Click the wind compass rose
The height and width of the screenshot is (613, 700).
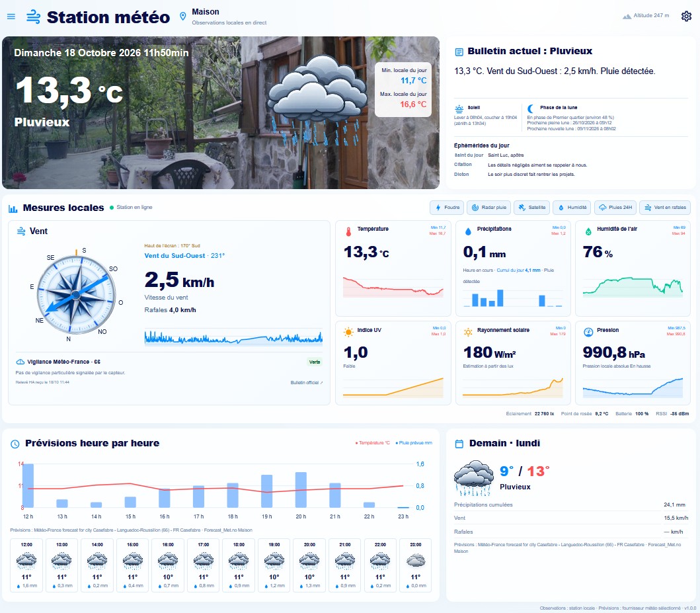tap(76, 295)
